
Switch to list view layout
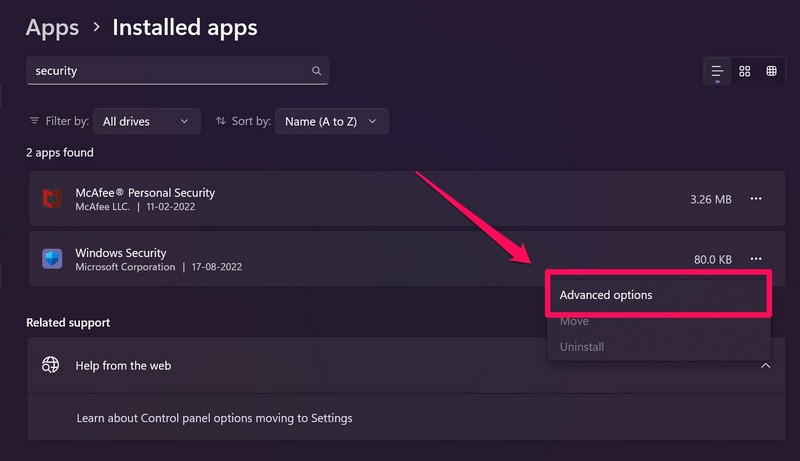(x=717, y=71)
